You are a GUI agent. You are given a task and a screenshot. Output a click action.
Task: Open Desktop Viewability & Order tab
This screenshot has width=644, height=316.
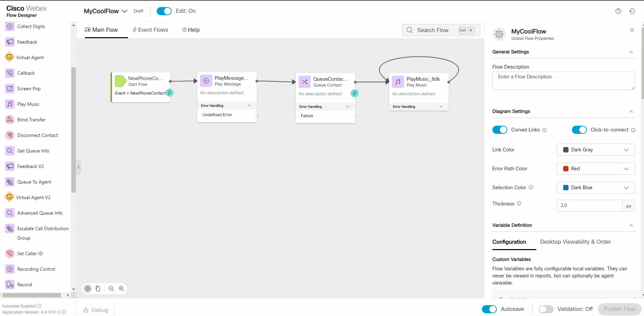coord(575,242)
